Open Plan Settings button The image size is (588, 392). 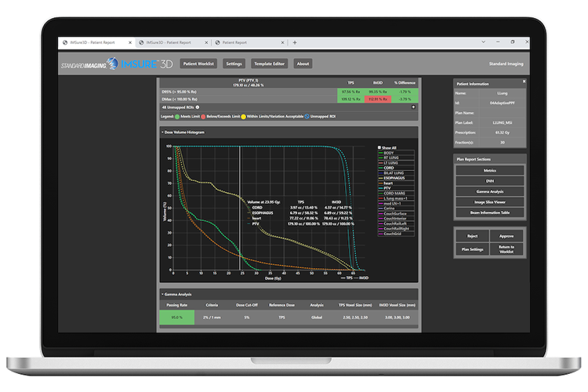(x=473, y=249)
